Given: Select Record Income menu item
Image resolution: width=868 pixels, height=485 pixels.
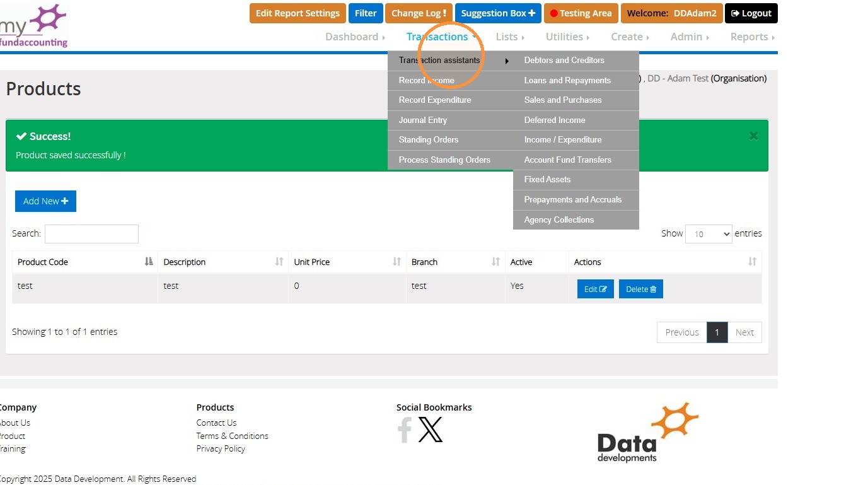Looking at the screenshot, I should coord(451,80).
